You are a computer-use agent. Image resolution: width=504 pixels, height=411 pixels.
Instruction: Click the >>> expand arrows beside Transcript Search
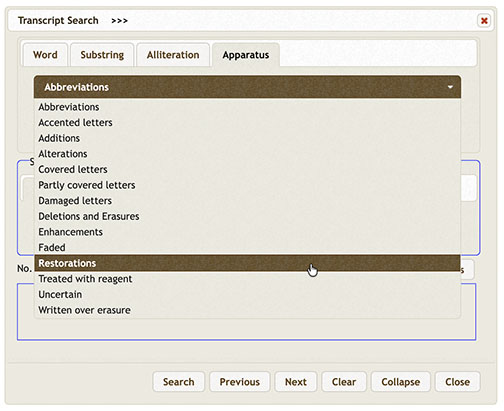click(119, 21)
